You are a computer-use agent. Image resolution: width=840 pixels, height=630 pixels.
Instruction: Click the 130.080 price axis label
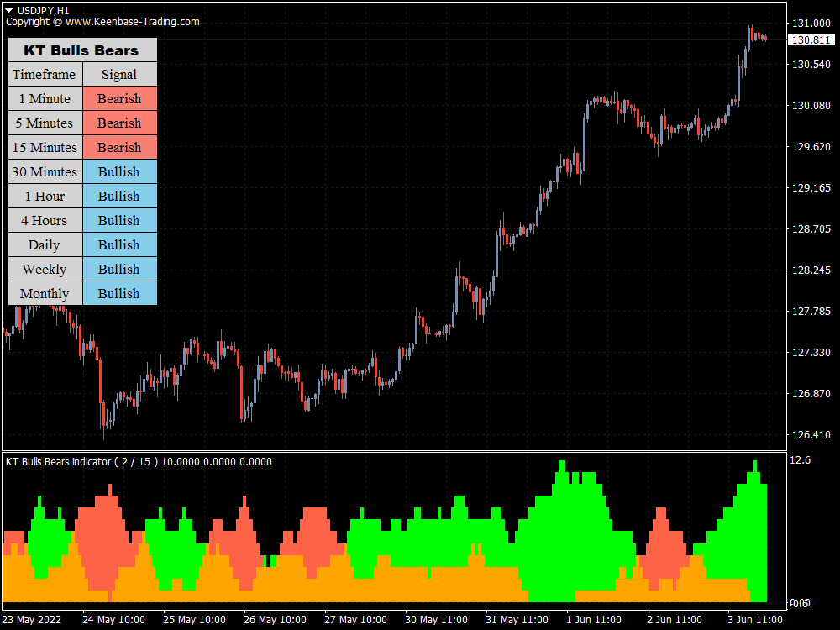[x=811, y=106]
